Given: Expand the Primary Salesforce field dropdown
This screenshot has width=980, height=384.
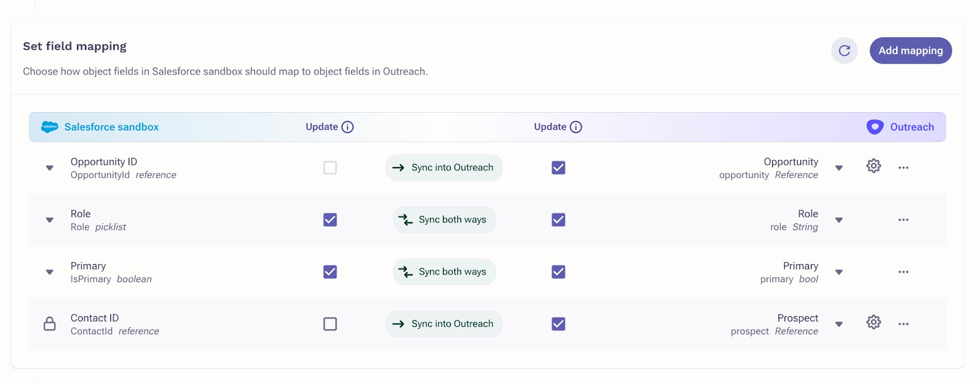Looking at the screenshot, I should pos(50,272).
